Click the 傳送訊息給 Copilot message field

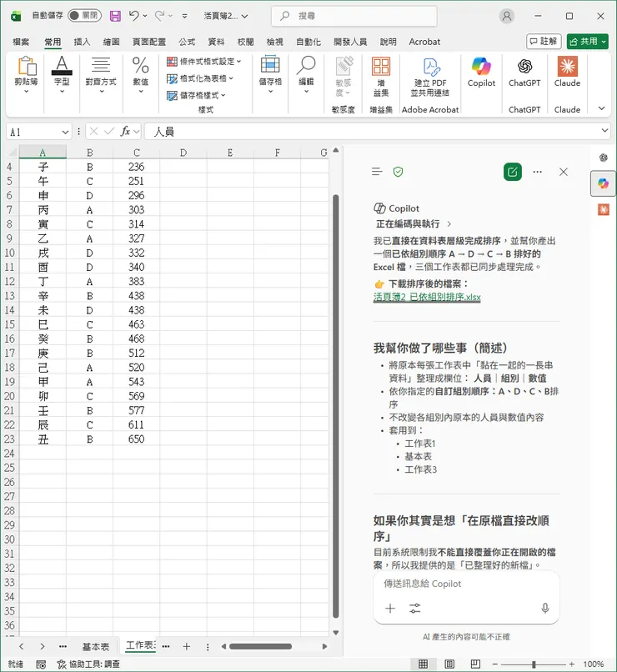pyautogui.click(x=466, y=584)
